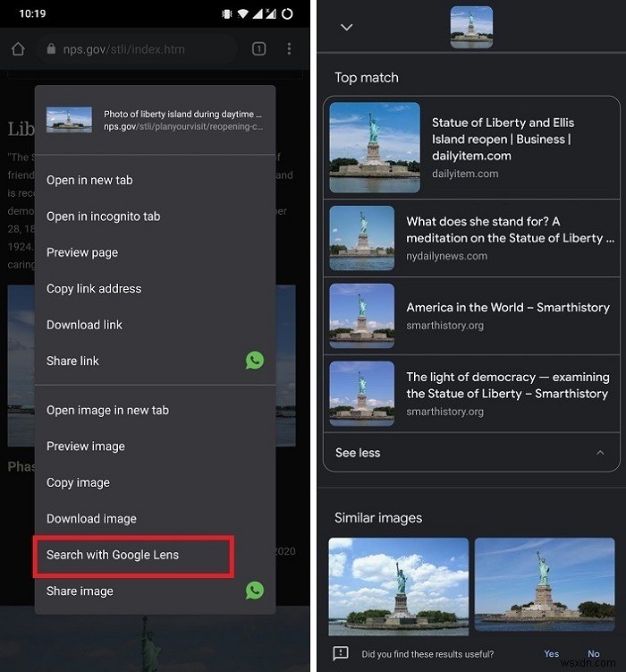Viewport: 626px width, 672px height.
Task: Open America in the World Smarthistory result
Action: point(471,316)
